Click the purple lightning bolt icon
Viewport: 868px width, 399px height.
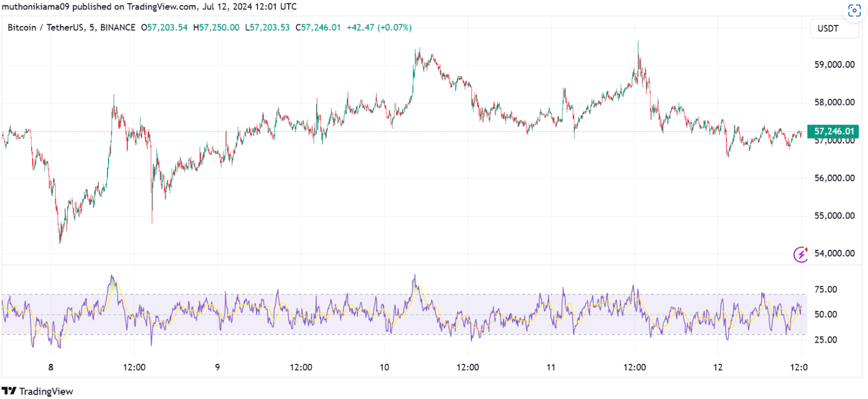[x=801, y=254]
